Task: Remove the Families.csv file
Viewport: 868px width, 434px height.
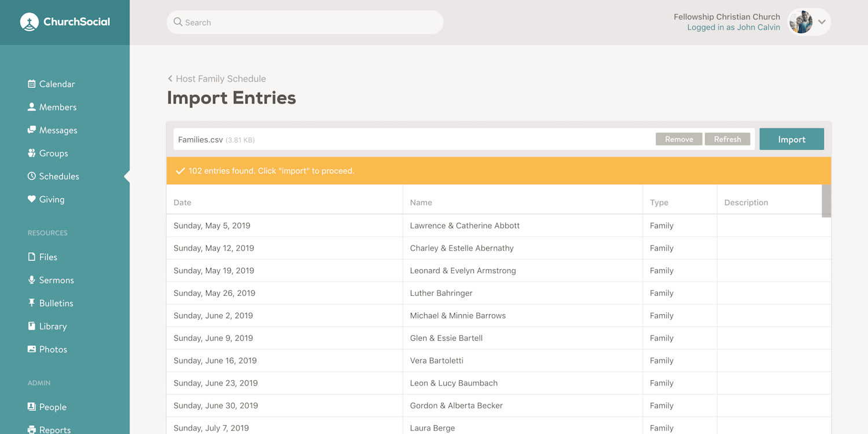Action: click(679, 139)
